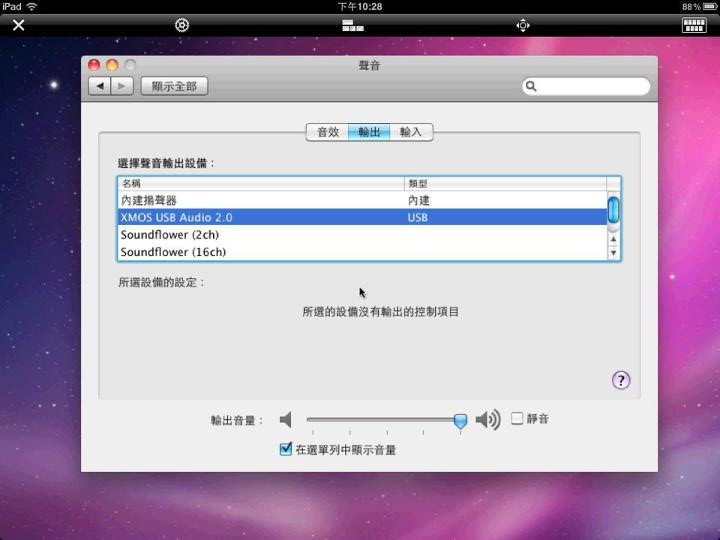Screen dimensions: 720x540
Task: Click the iPad battery indicator
Action: point(710,6)
